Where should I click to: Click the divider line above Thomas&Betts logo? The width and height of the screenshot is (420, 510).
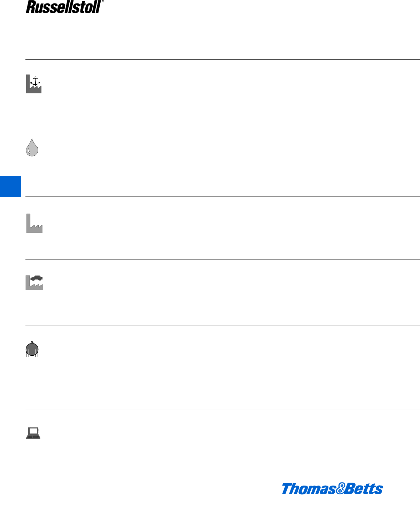[223, 472]
